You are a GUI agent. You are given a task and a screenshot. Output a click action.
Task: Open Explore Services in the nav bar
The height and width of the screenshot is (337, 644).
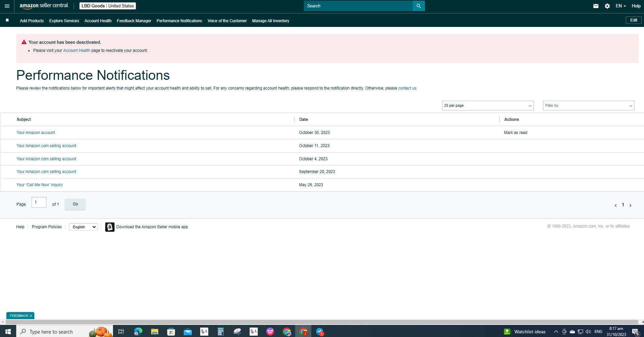(x=64, y=21)
